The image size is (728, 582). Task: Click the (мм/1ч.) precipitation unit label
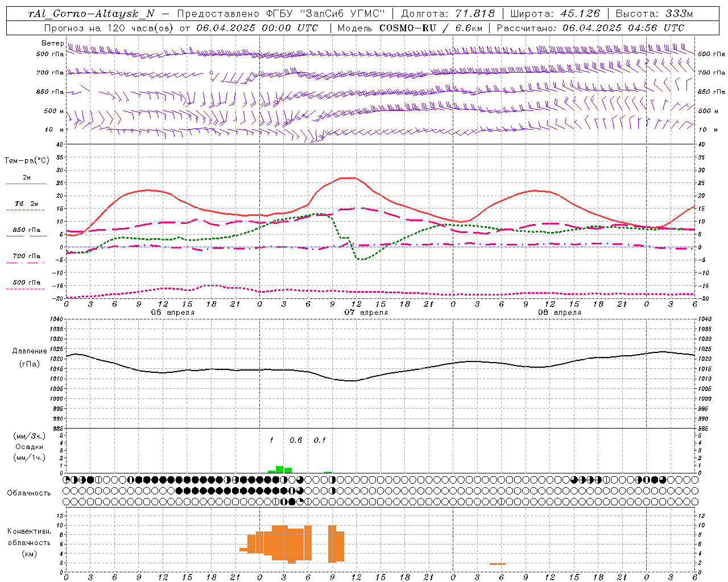click(30, 458)
